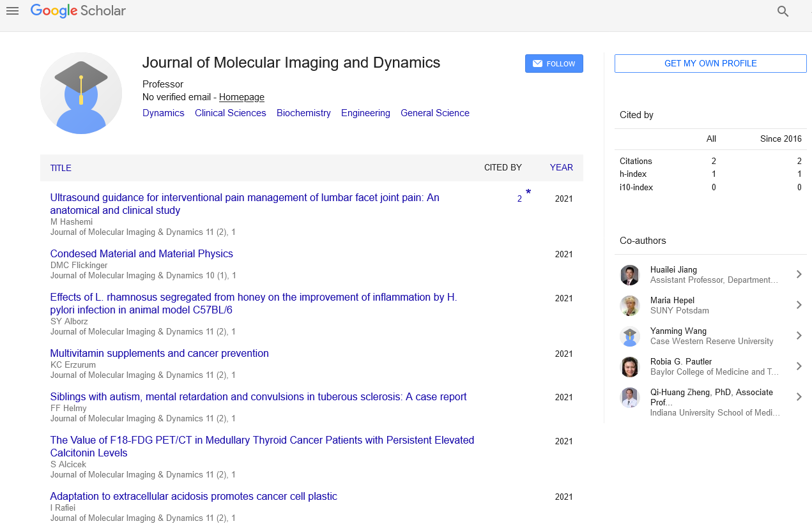812x526 pixels.
Task: Click the Google Scholar logo
Action: click(78, 11)
